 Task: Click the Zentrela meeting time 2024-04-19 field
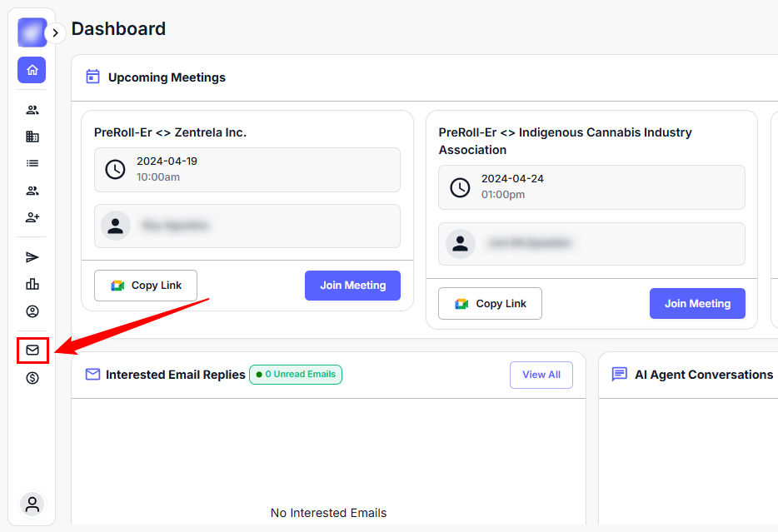tap(247, 170)
